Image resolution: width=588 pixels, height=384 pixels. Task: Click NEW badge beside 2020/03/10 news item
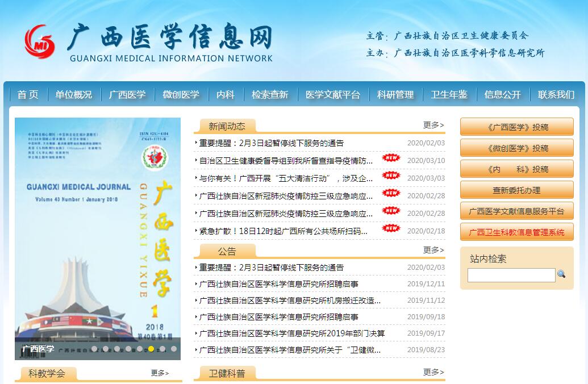[391, 158]
